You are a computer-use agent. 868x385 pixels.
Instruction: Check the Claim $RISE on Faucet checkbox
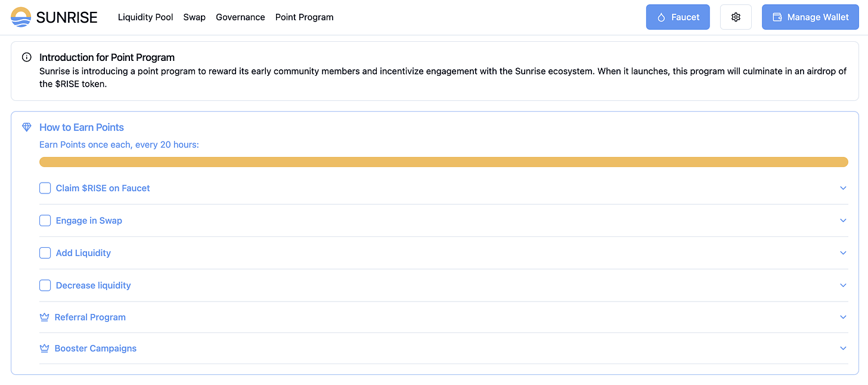[45, 188]
